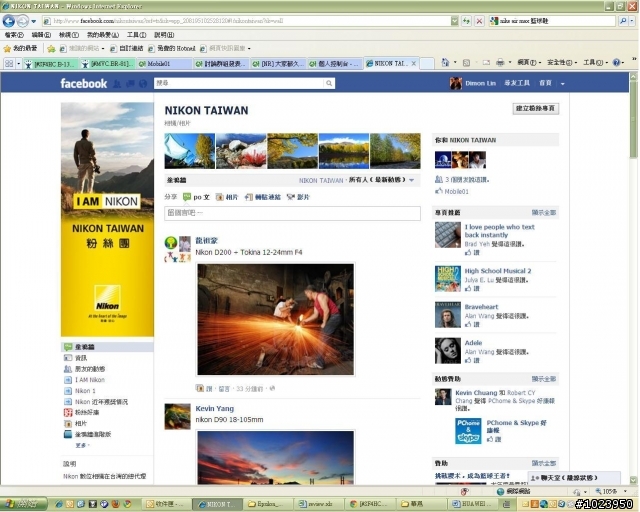Open the Adele page link
The image size is (640, 512).
(473, 343)
